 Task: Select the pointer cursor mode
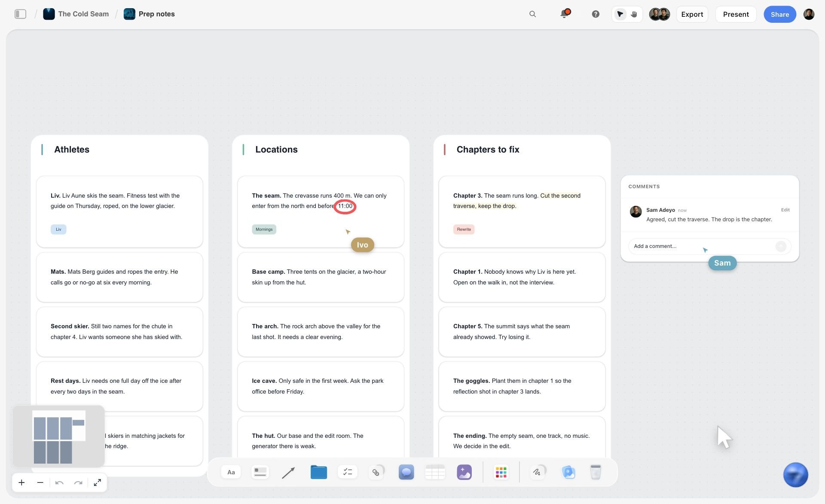click(620, 14)
